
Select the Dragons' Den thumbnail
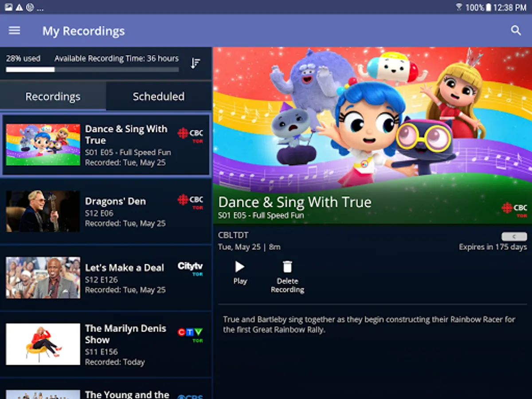[x=43, y=211]
